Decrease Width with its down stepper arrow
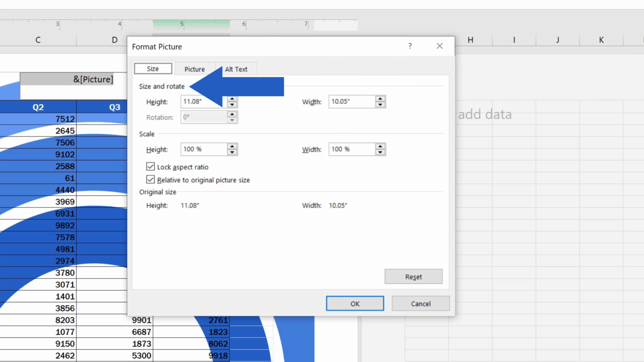The height and width of the screenshot is (362, 644). point(380,104)
